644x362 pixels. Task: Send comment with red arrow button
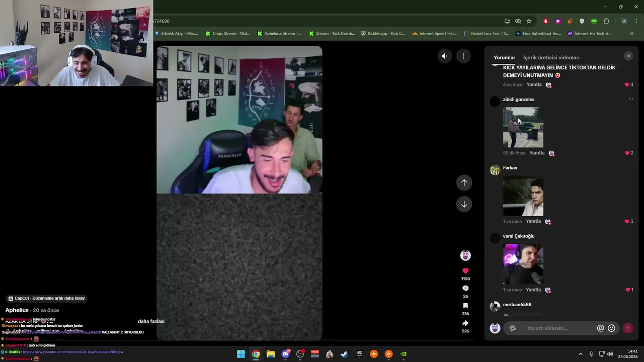tap(627, 328)
